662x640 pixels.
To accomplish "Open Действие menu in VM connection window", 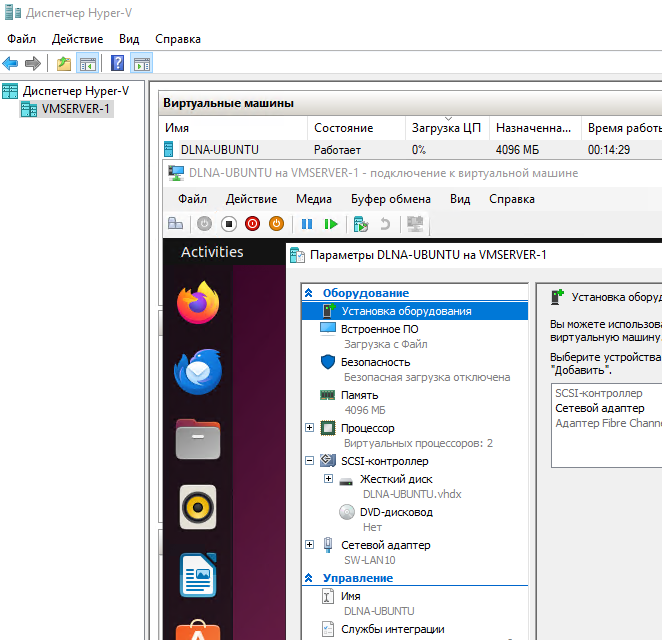I will tap(251, 199).
